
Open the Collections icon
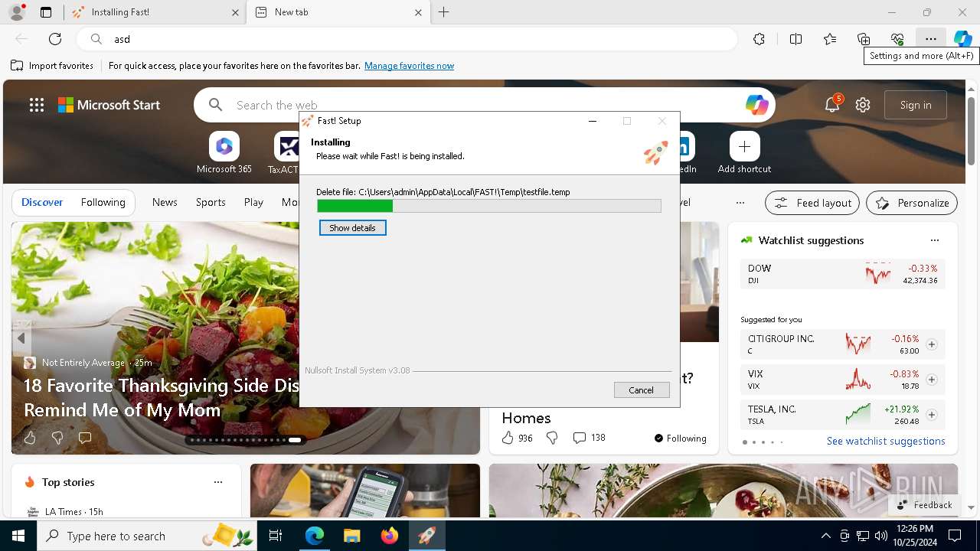click(x=864, y=39)
